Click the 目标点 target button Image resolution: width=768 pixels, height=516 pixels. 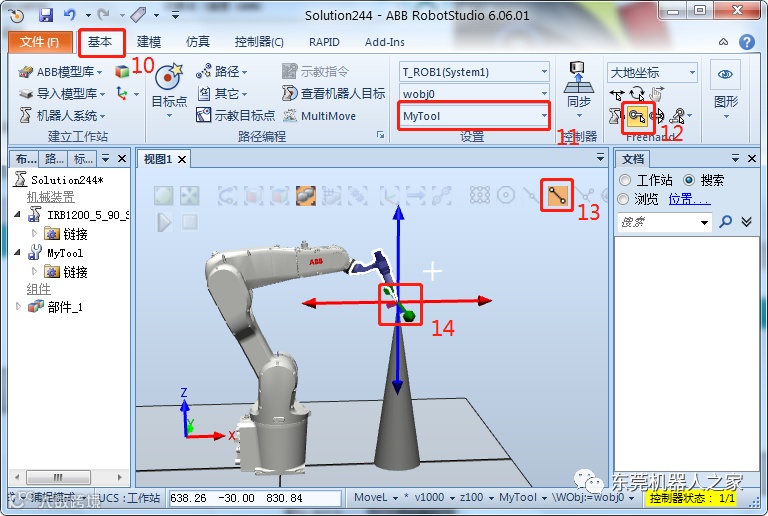point(169,91)
